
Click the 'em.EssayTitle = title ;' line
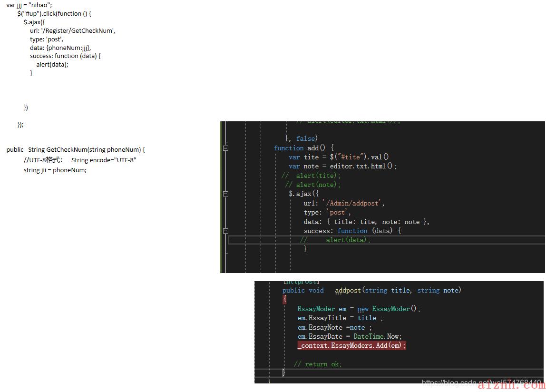[x=340, y=318]
